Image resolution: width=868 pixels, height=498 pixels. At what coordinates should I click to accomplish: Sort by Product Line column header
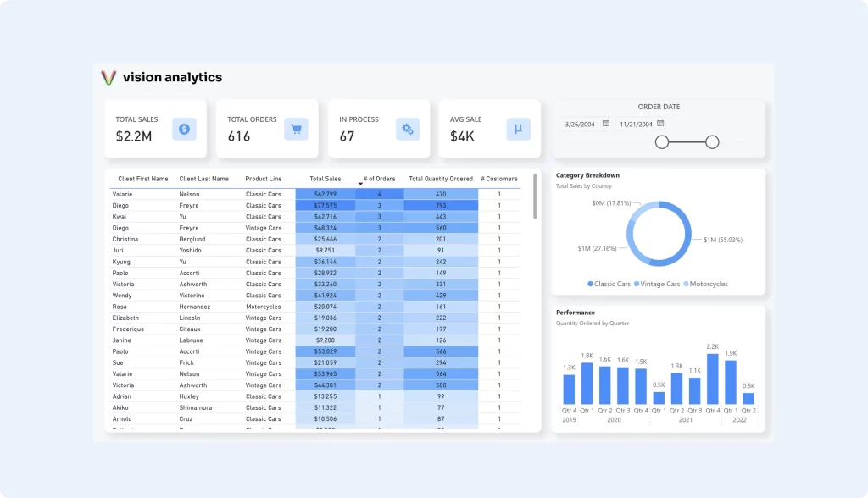click(x=264, y=179)
